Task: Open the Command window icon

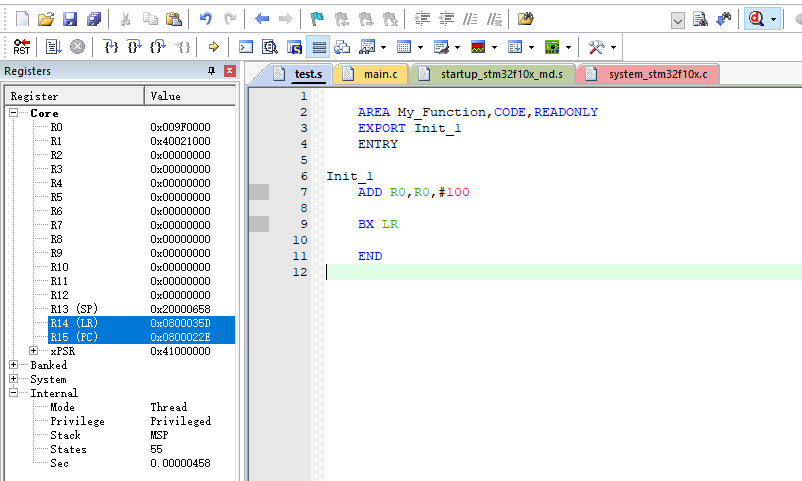Action: pyautogui.click(x=246, y=47)
